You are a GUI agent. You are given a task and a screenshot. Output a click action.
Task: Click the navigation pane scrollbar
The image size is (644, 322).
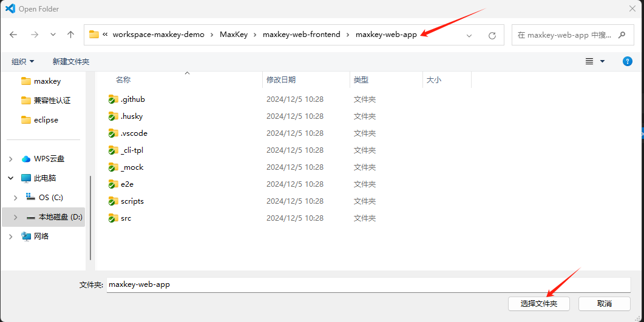coord(90,218)
